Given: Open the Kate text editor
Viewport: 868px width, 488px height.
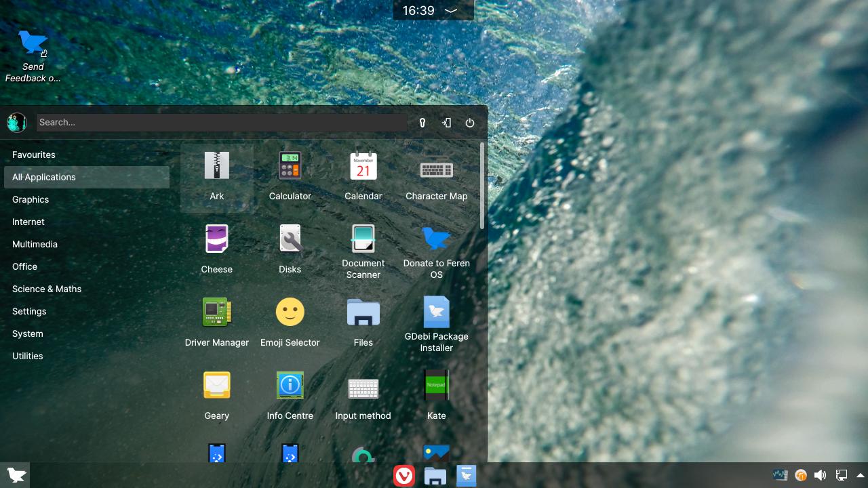Looking at the screenshot, I should click(x=437, y=397).
